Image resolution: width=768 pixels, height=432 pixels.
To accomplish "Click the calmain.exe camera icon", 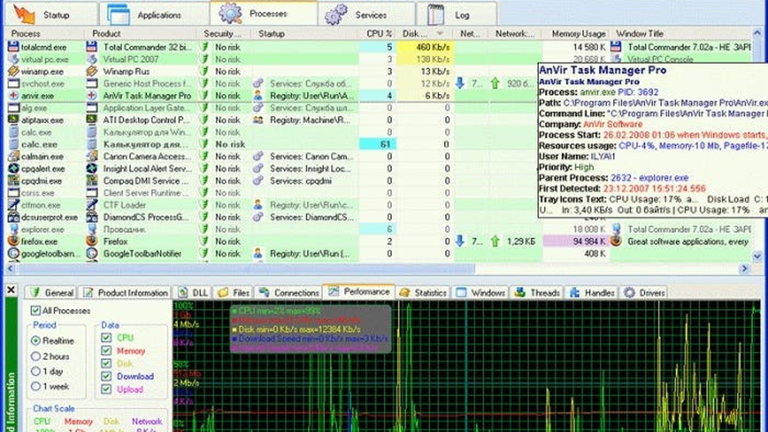I will (x=13, y=156).
